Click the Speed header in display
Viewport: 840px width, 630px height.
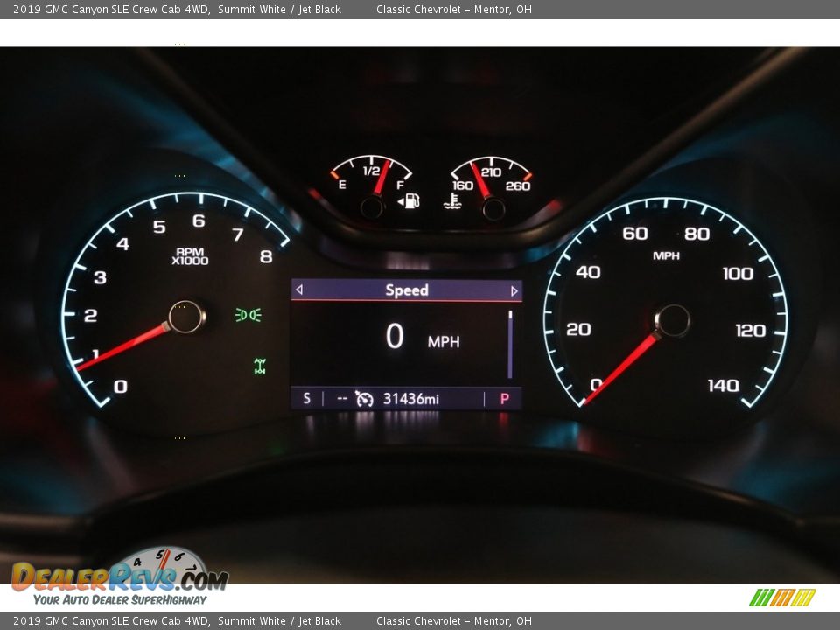[x=407, y=290]
